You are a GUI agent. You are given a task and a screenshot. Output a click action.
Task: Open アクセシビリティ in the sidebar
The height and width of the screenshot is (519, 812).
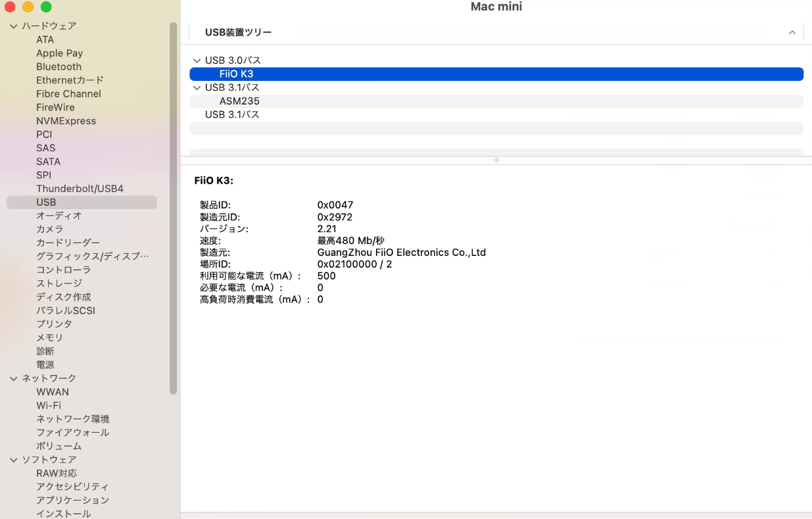72,487
